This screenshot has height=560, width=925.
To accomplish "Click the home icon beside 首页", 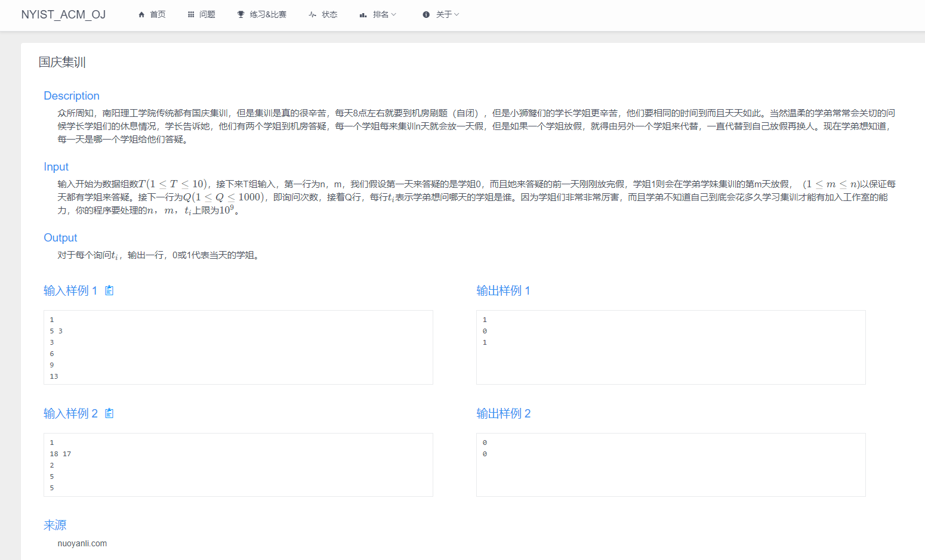I will point(141,14).
